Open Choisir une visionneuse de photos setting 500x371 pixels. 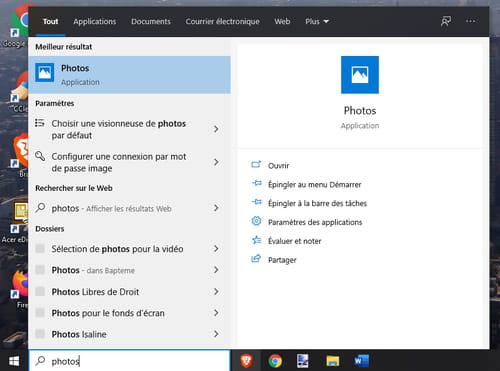pyautogui.click(x=129, y=129)
